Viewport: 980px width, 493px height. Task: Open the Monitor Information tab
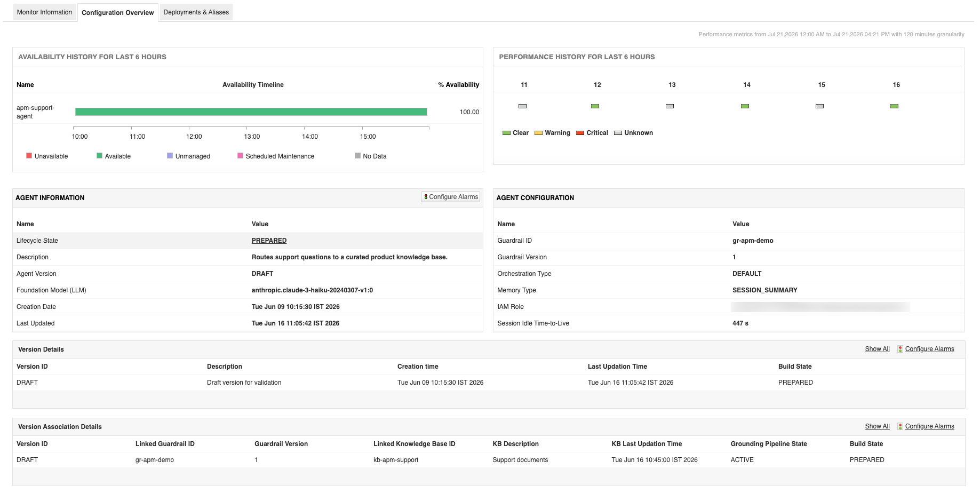tap(44, 12)
